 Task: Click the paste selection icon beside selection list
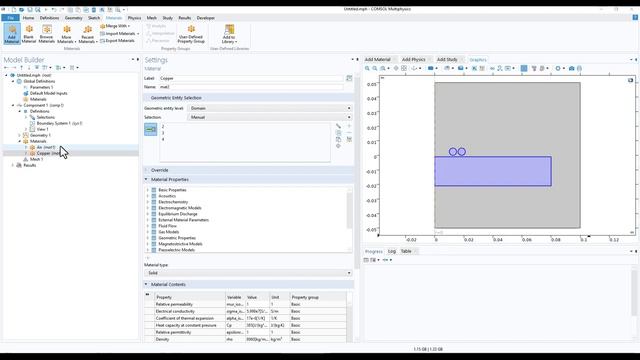point(338,140)
